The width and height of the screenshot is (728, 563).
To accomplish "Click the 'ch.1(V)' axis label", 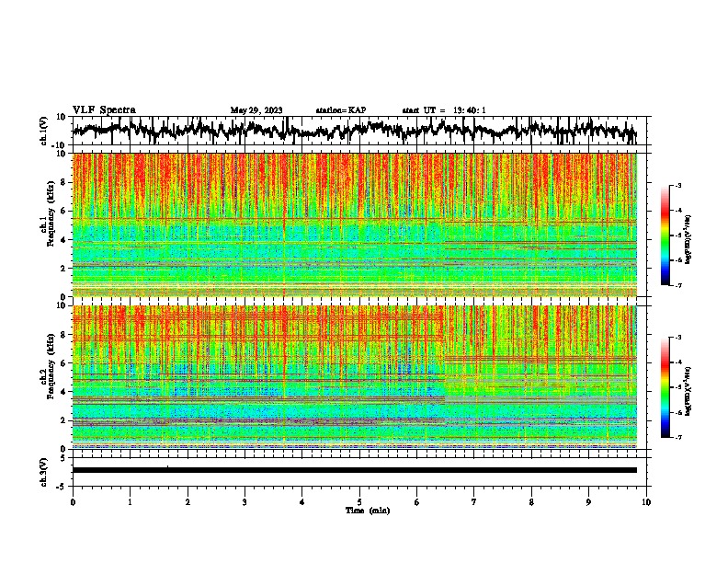I will (x=45, y=130).
